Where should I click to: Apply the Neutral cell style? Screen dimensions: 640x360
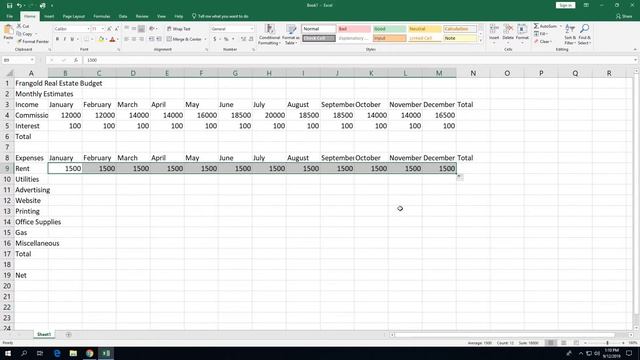[424, 29]
